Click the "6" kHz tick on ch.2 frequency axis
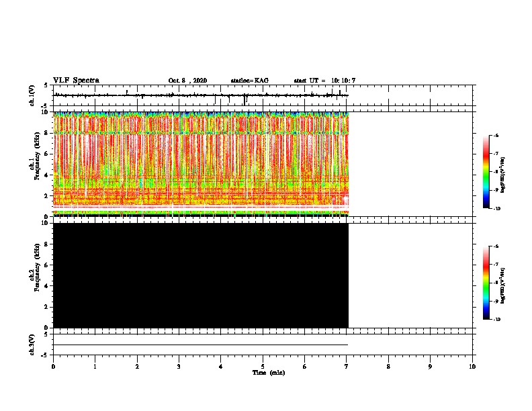 [x=47, y=265]
